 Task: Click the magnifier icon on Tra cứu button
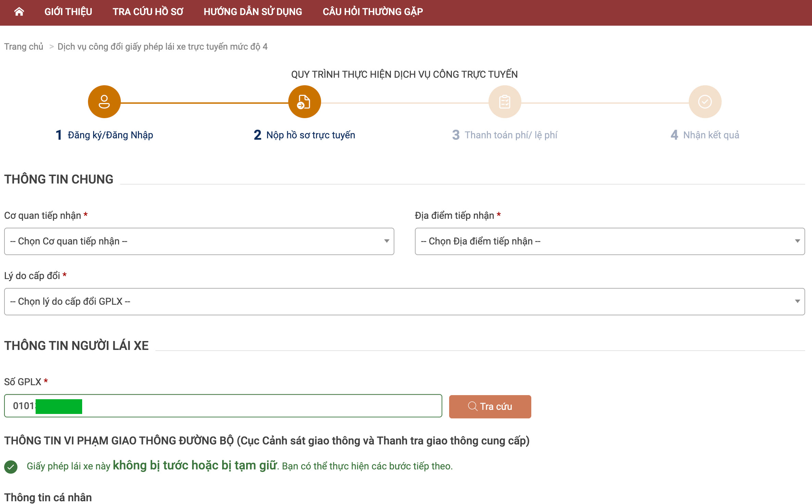[x=472, y=406]
